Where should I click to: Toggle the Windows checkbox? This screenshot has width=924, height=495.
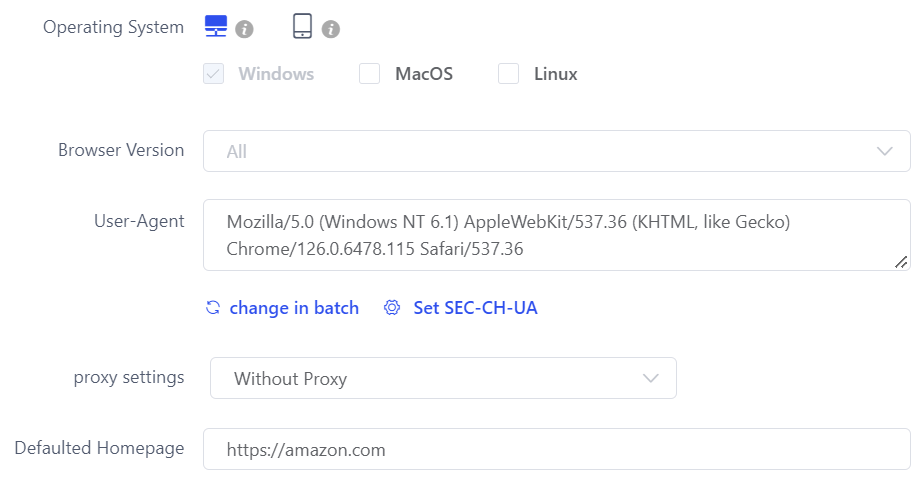pyautogui.click(x=213, y=74)
